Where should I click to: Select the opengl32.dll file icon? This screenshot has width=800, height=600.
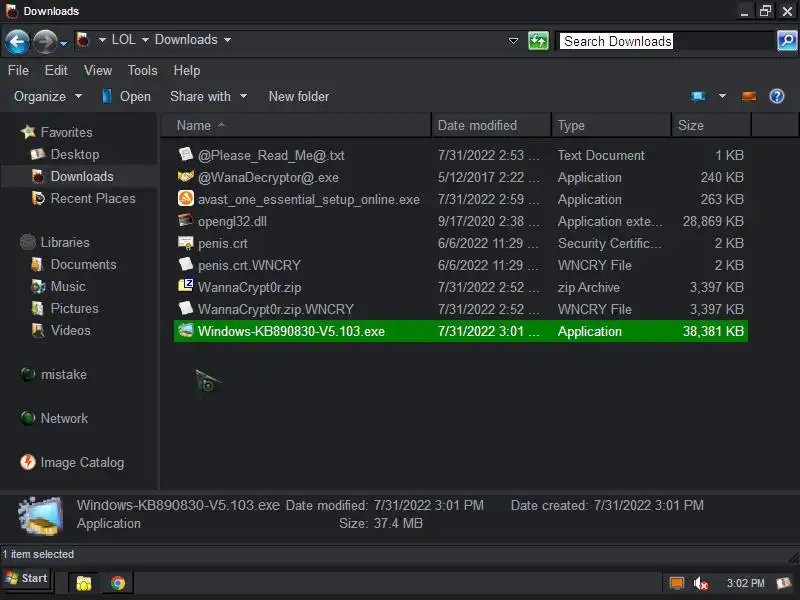[x=186, y=220]
